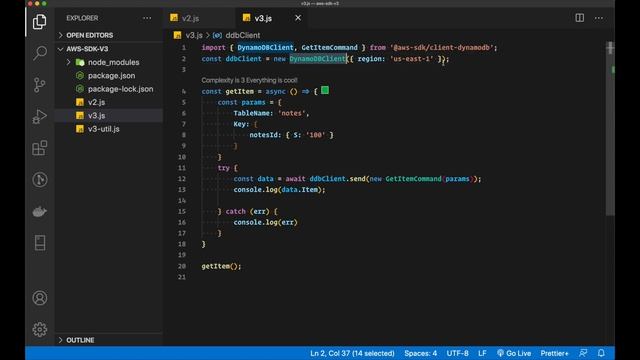Image resolution: width=640 pixels, height=360 pixels.
Task: Click the feedback icon in status bar
Action: 583,353
